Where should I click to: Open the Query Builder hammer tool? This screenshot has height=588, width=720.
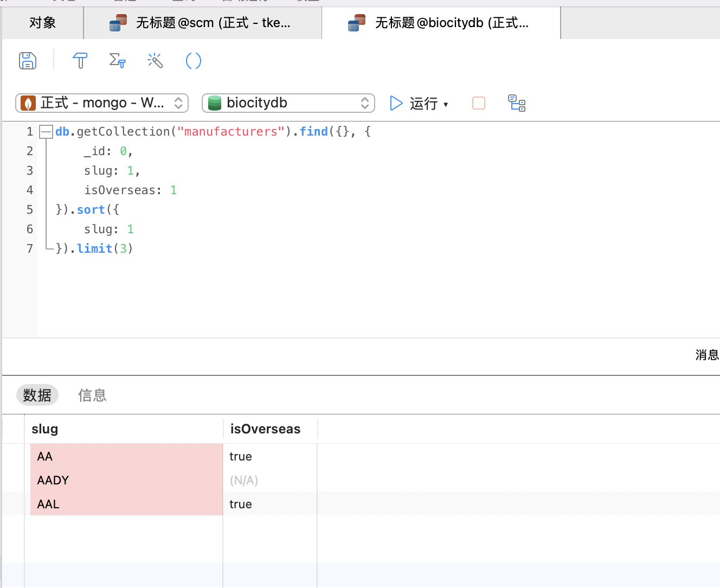(80, 61)
